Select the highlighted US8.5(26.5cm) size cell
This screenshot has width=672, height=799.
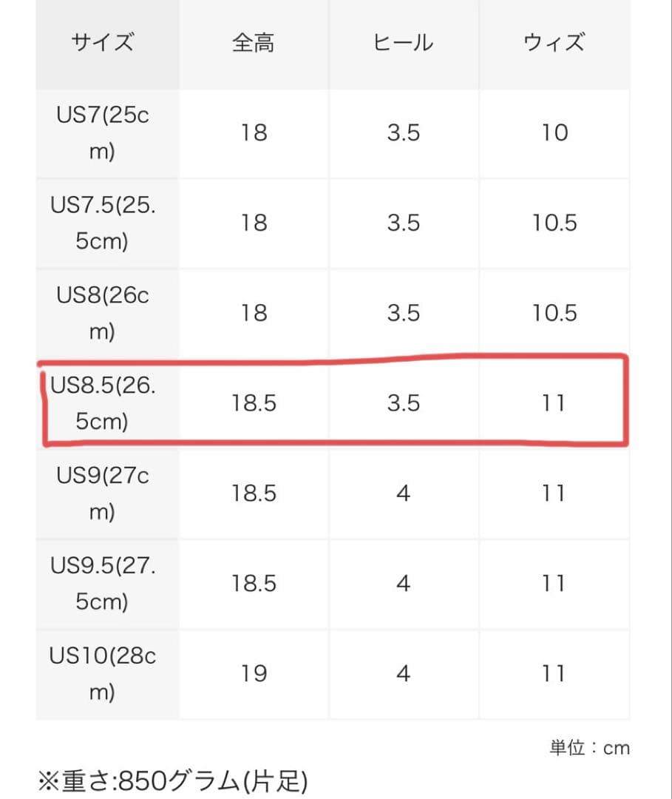(x=103, y=402)
